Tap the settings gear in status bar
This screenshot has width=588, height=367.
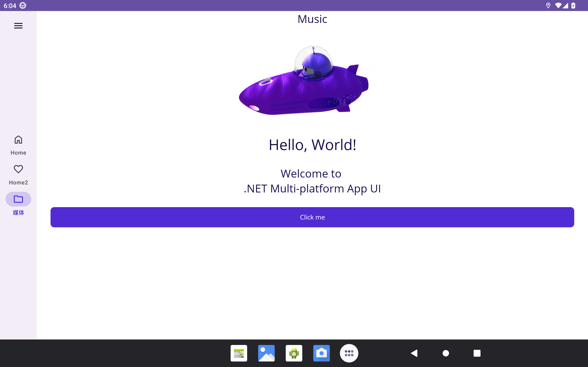tap(23, 5)
